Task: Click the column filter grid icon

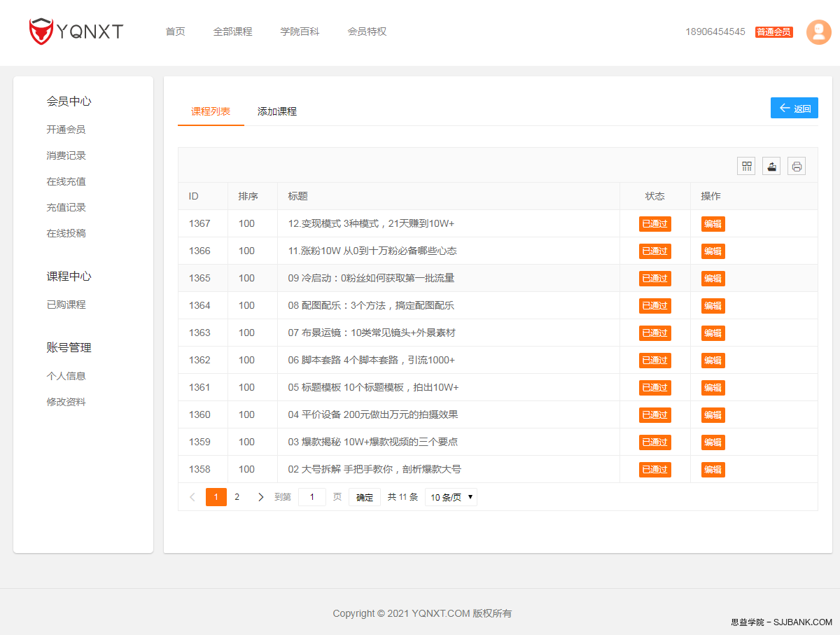Action: pyautogui.click(x=746, y=166)
